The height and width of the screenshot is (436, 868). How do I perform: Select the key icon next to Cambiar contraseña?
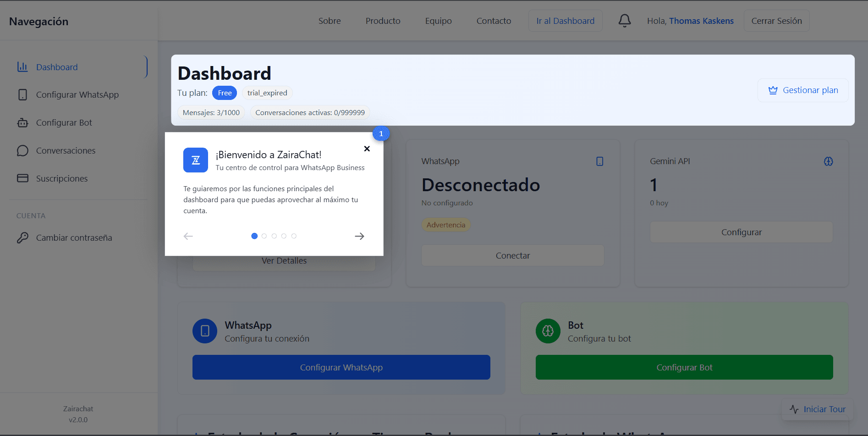pyautogui.click(x=22, y=237)
